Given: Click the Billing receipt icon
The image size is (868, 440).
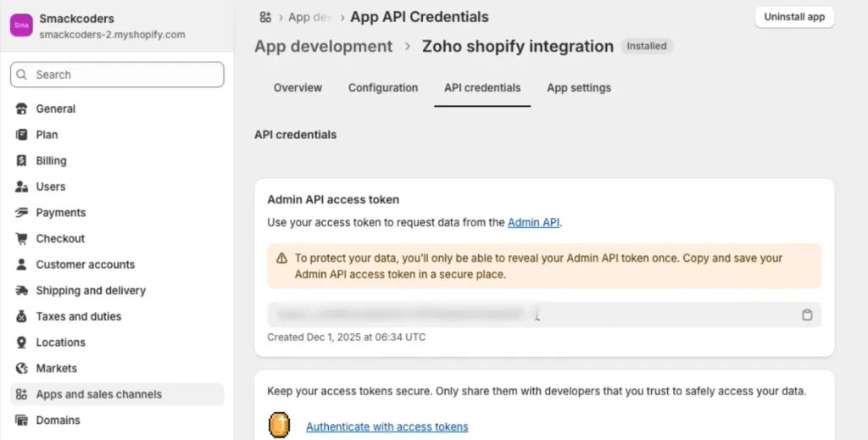Looking at the screenshot, I should 21,160.
